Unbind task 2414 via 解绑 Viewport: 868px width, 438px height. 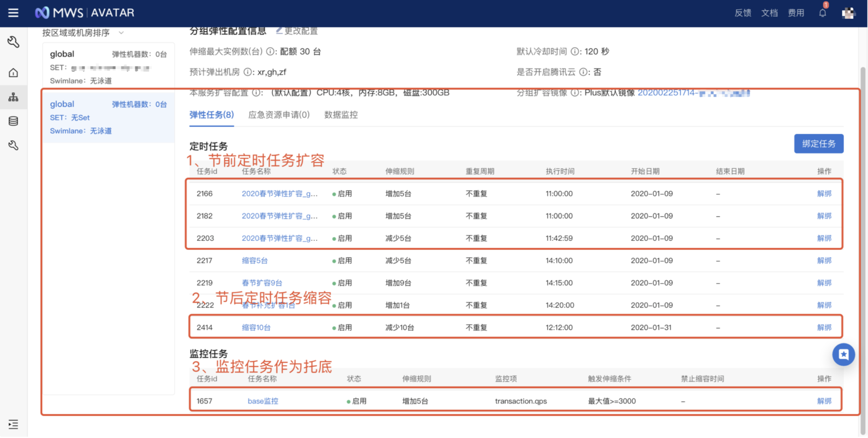[x=824, y=328]
